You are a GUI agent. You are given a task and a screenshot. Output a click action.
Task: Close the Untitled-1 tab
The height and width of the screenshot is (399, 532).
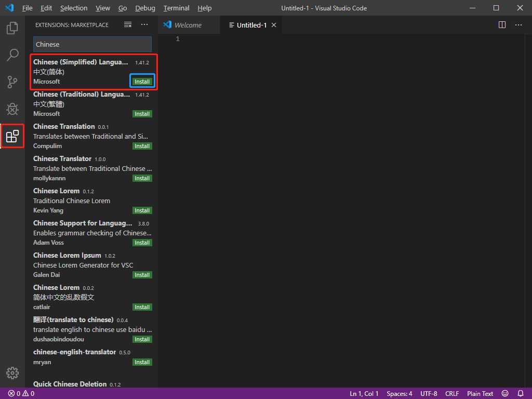(x=274, y=25)
